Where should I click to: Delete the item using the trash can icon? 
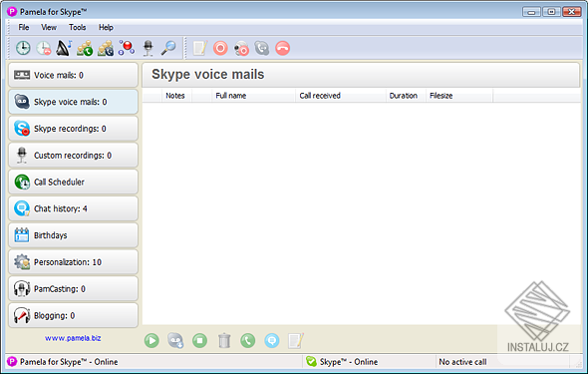coord(224,341)
